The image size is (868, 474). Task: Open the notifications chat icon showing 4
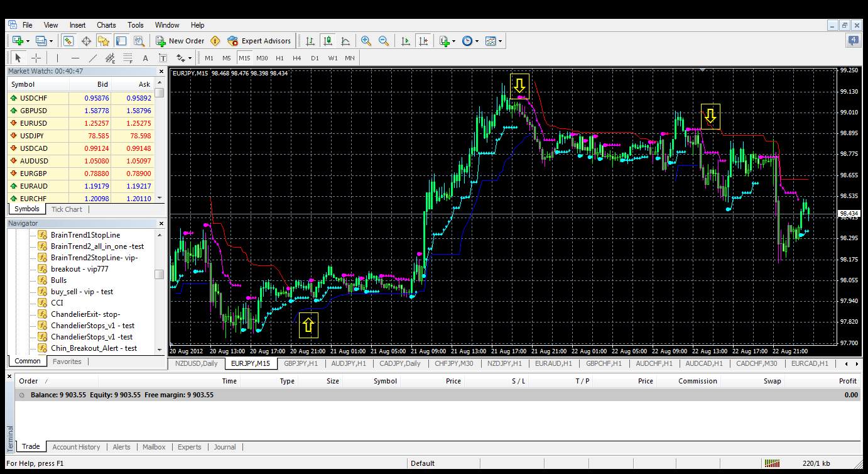(x=853, y=41)
